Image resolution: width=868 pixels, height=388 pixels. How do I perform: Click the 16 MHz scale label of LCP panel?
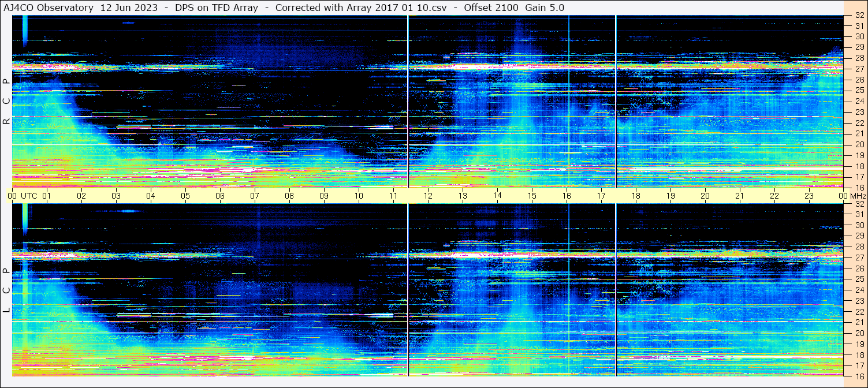click(x=859, y=376)
